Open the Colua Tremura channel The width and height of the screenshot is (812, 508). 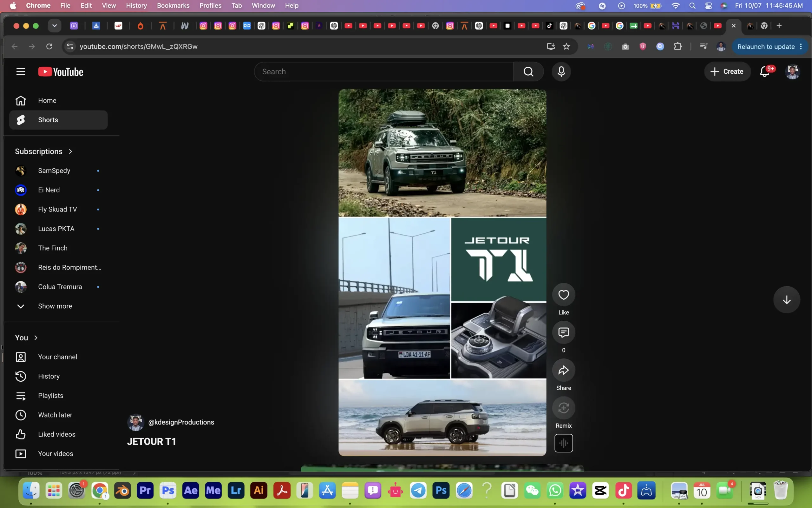[x=58, y=287]
